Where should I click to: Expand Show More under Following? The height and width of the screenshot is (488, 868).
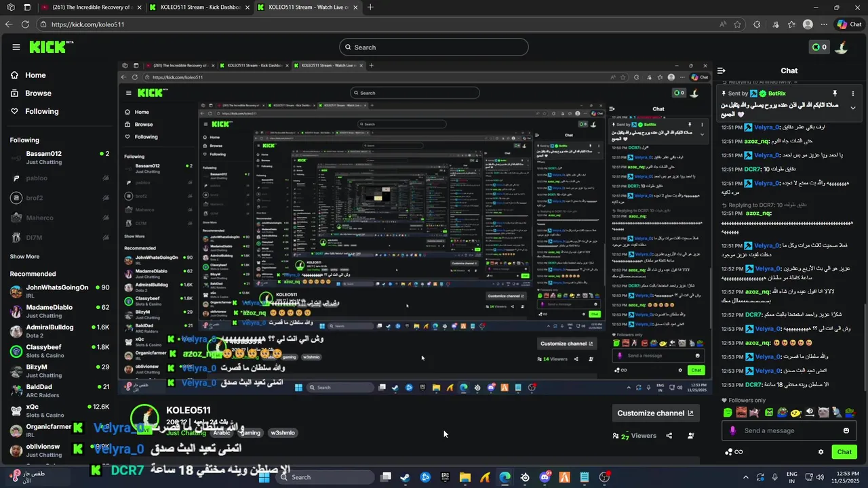coord(24,257)
